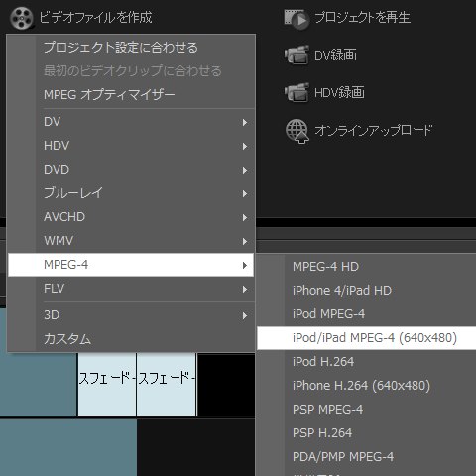Open the HDV submenu entry
This screenshot has width=476, height=476.
coord(131,146)
